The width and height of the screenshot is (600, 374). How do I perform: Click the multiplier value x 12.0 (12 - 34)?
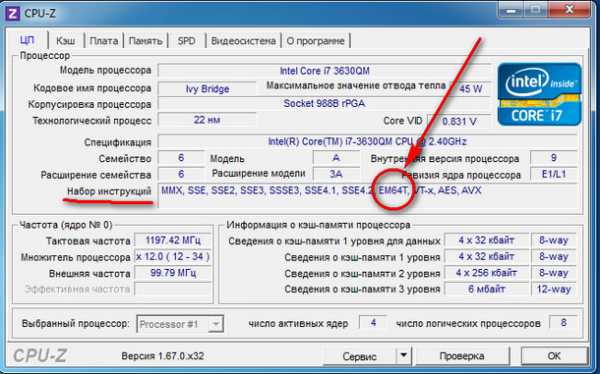click(173, 256)
